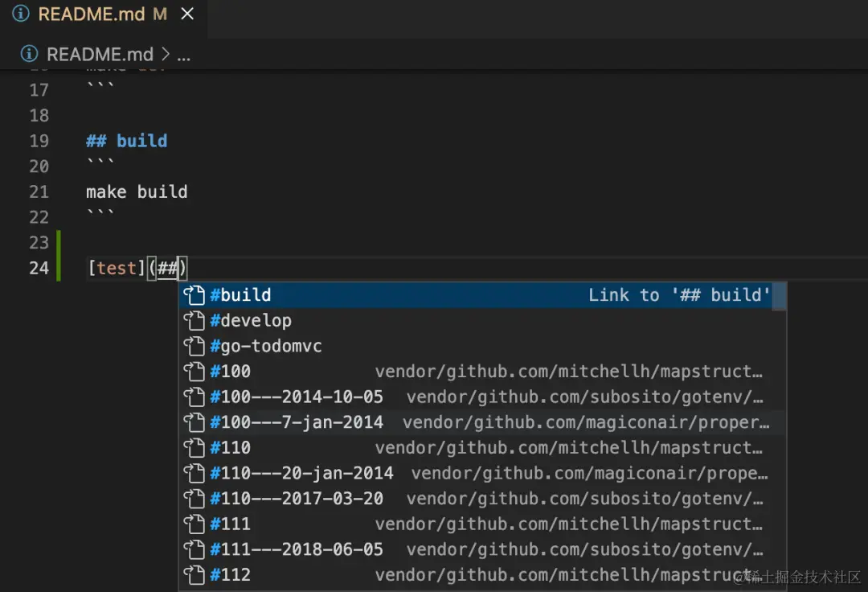The height and width of the screenshot is (592, 868).
Task: Choose the #build suggestion
Action: pos(476,295)
